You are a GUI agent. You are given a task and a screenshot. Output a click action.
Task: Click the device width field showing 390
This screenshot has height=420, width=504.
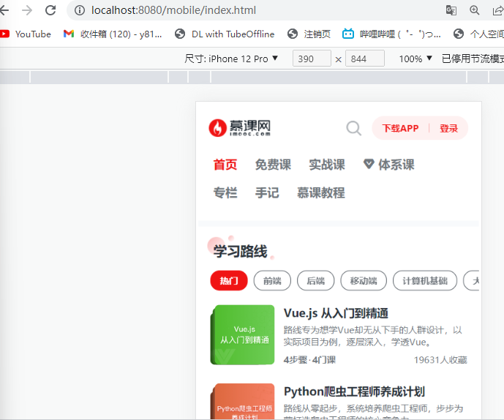tap(312, 59)
